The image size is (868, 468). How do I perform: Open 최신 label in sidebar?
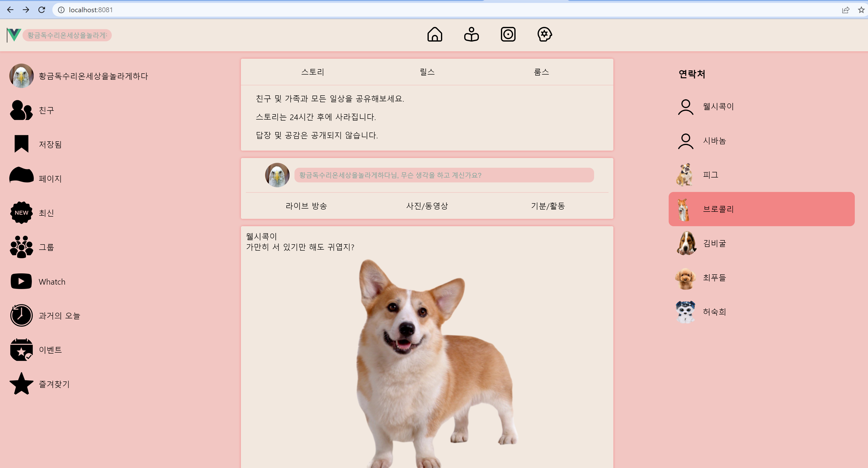tap(46, 213)
